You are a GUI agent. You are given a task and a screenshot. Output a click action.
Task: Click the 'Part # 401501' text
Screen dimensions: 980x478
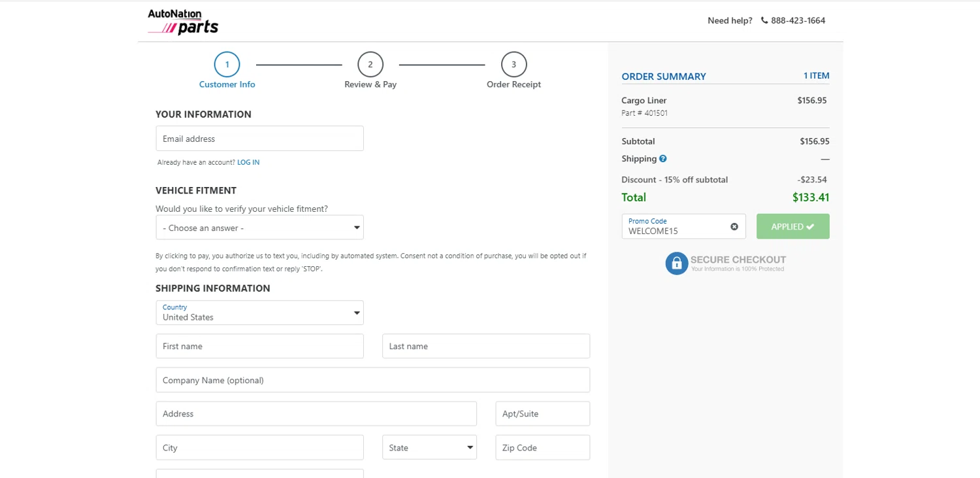(644, 113)
